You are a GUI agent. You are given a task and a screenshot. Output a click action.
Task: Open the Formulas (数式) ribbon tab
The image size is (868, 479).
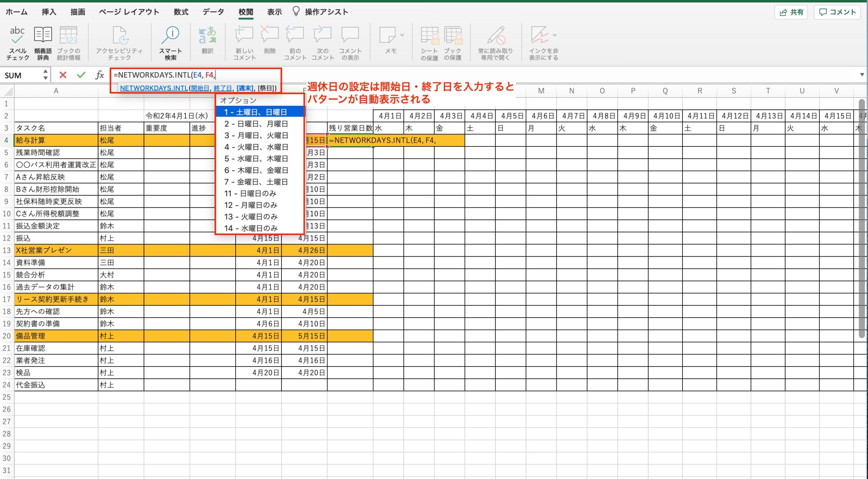point(181,12)
